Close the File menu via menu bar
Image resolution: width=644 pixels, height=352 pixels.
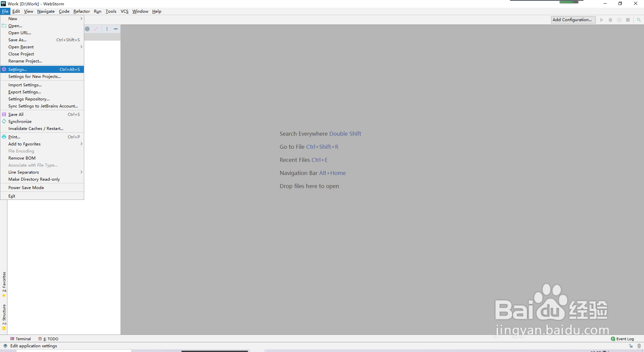(5, 11)
